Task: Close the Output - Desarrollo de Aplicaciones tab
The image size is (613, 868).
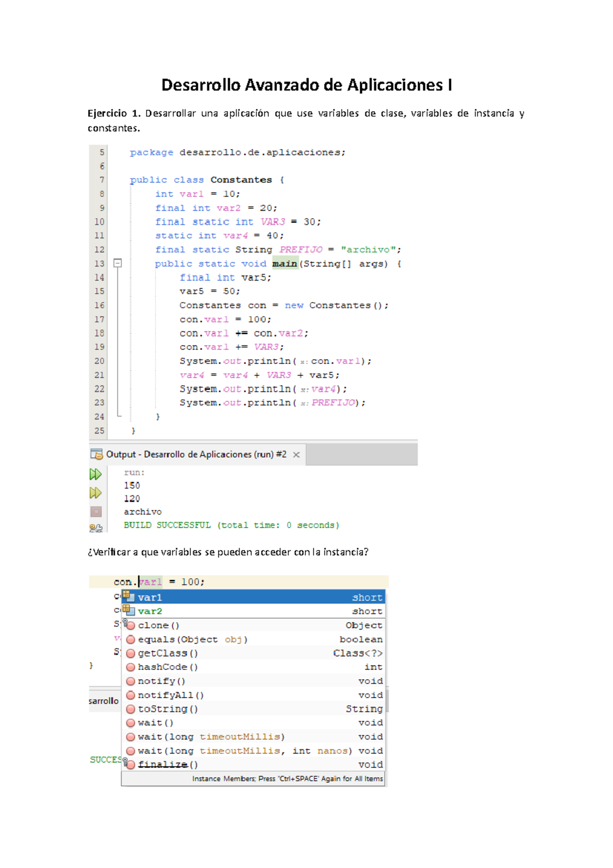Action: (x=296, y=454)
